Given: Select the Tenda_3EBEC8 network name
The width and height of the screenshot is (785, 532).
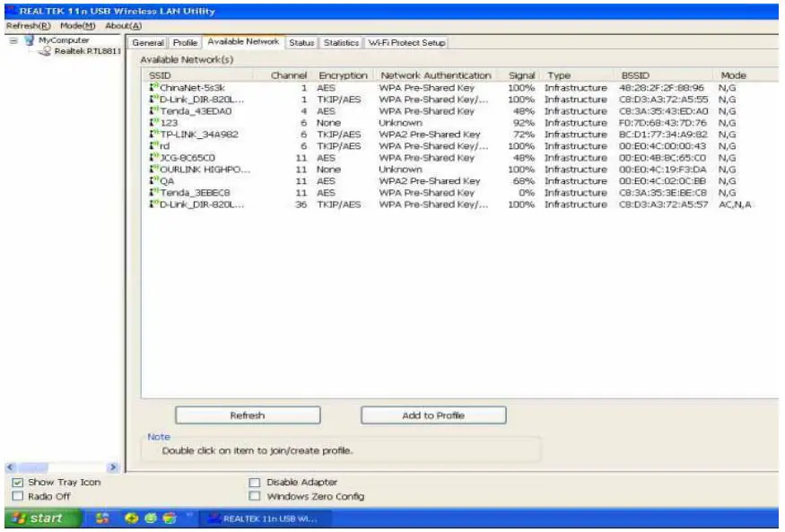Looking at the screenshot, I should (x=196, y=192).
